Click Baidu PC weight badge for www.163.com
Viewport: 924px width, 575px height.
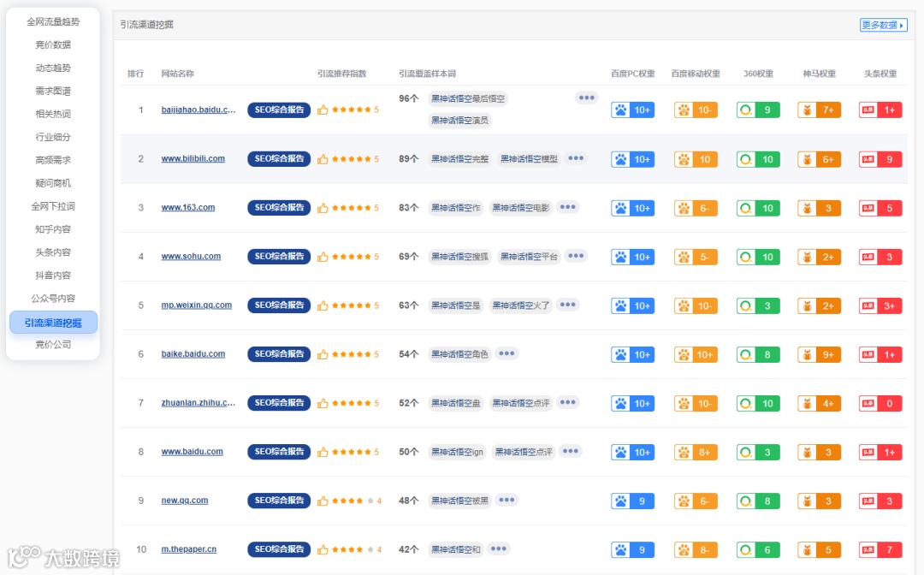(633, 208)
